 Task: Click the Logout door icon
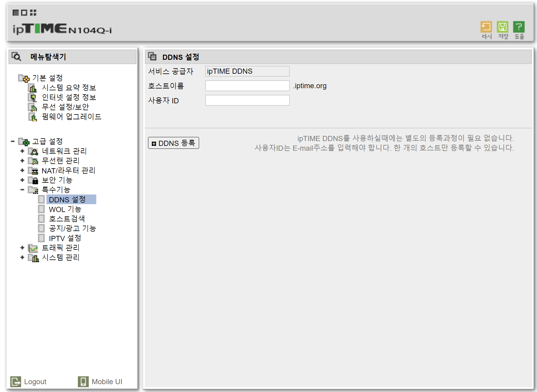(16, 381)
